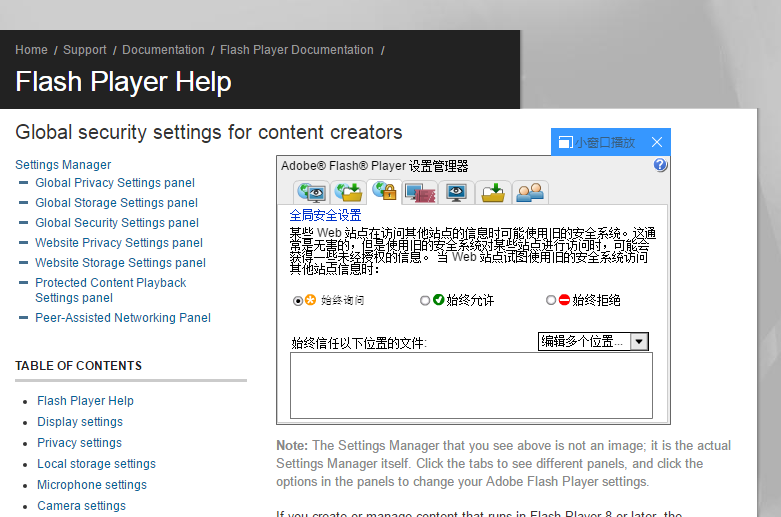Viewport: 781px width, 517px height.
Task: Open the Peer-Assisted Networking people tab
Action: pos(530,192)
